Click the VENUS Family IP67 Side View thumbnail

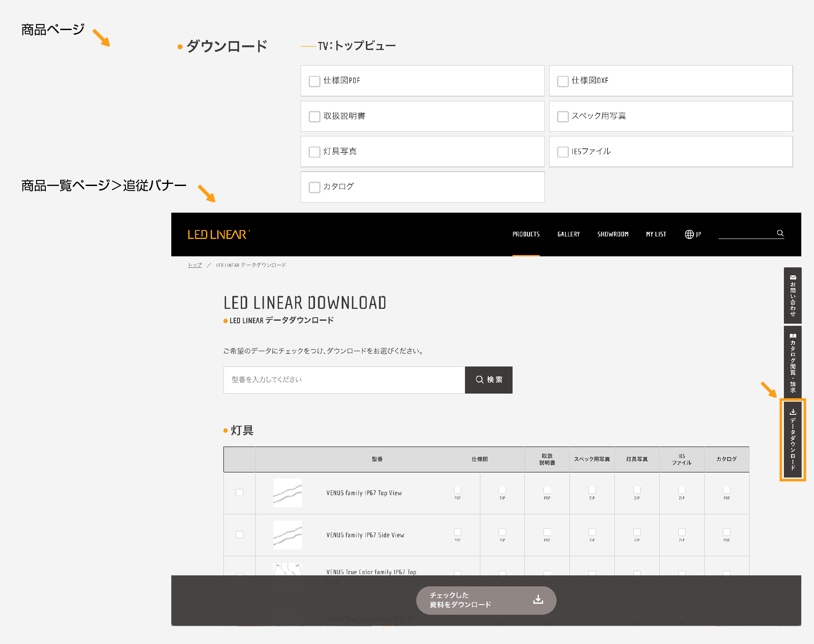287,535
